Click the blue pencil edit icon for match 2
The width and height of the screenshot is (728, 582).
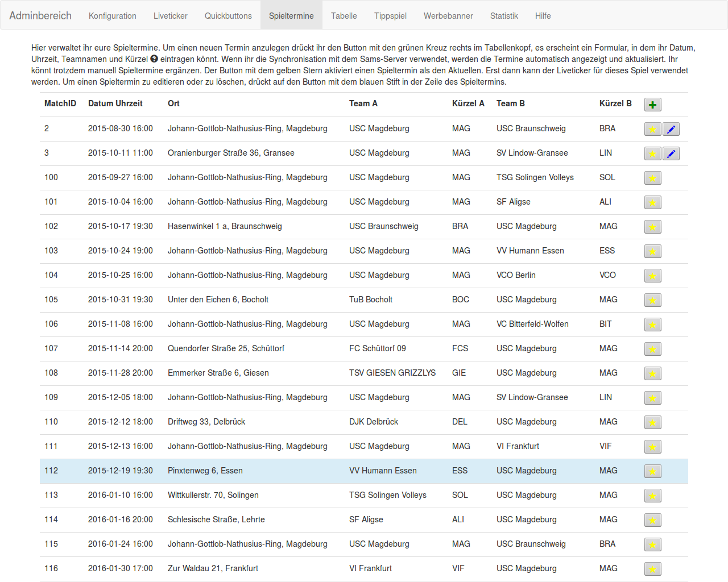click(671, 129)
